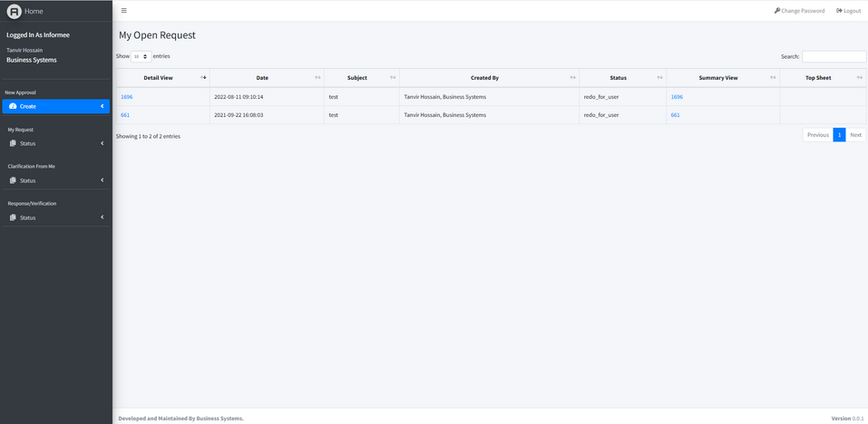Sort by Status column arrows

tap(660, 78)
